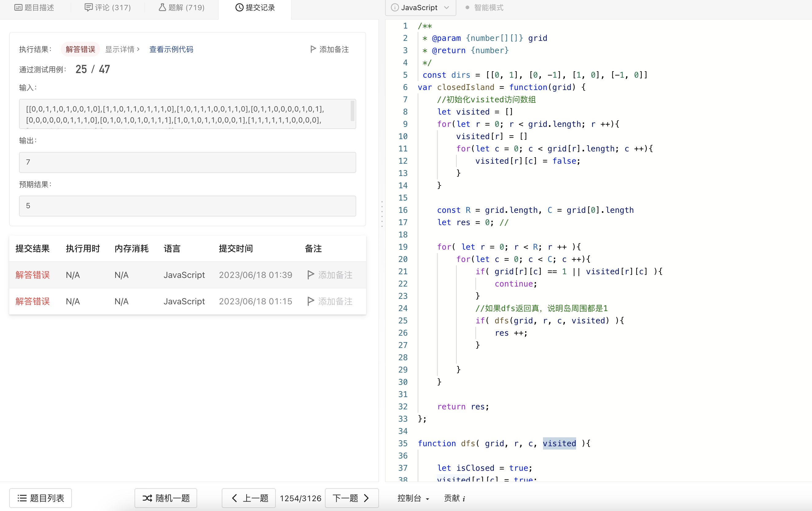The width and height of the screenshot is (812, 511).
Task: Click the left chevron beside 上一题
Action: 234,498
